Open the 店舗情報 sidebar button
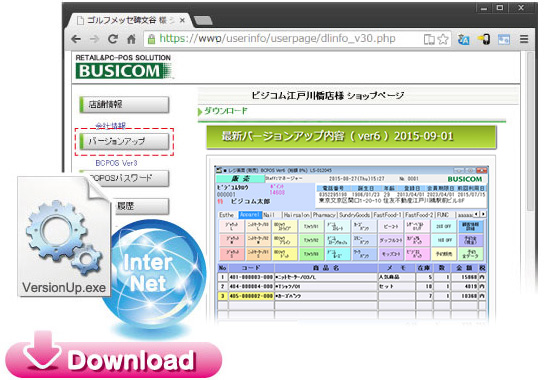This screenshot has width=552, height=380. tap(124, 105)
